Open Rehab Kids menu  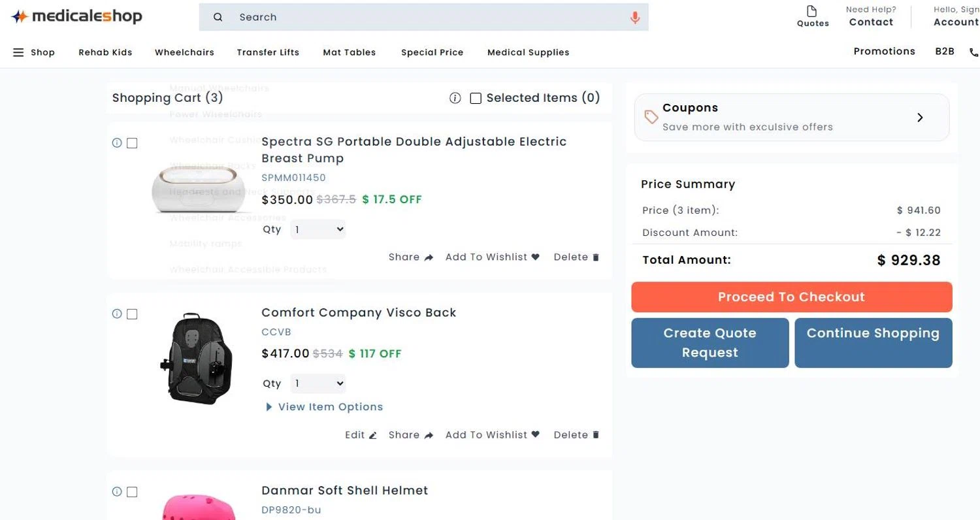click(105, 52)
